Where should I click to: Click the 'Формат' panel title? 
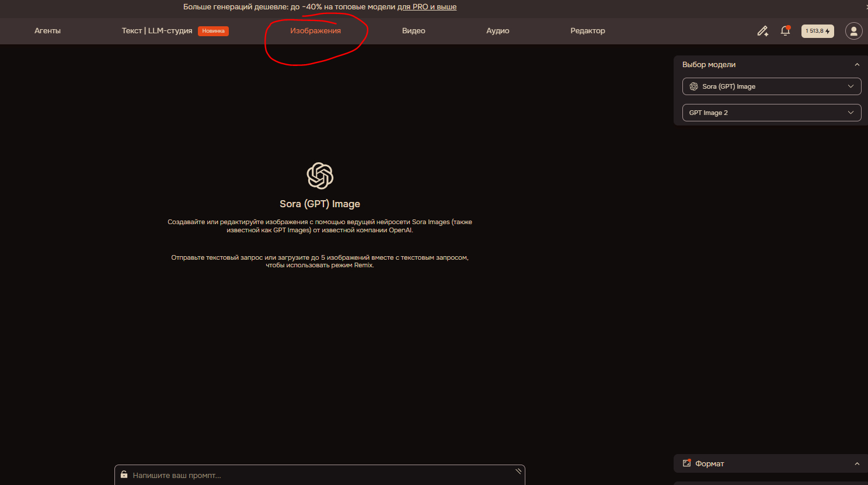pyautogui.click(x=710, y=464)
